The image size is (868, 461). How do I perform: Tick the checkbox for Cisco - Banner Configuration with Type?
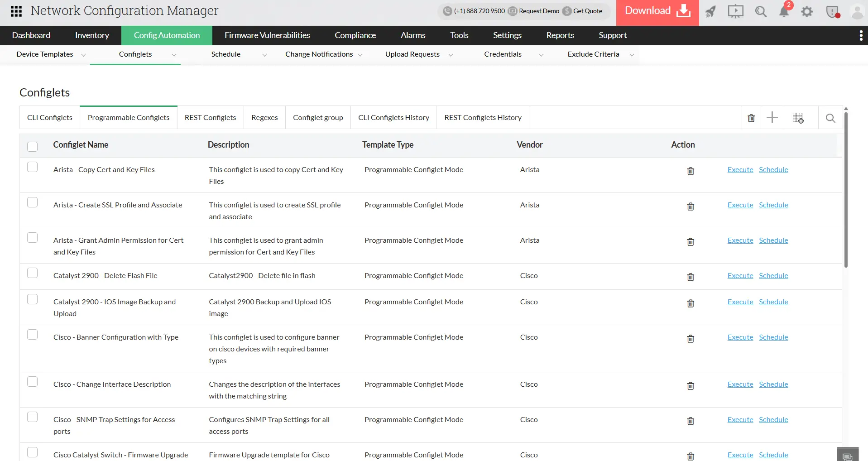tap(32, 334)
